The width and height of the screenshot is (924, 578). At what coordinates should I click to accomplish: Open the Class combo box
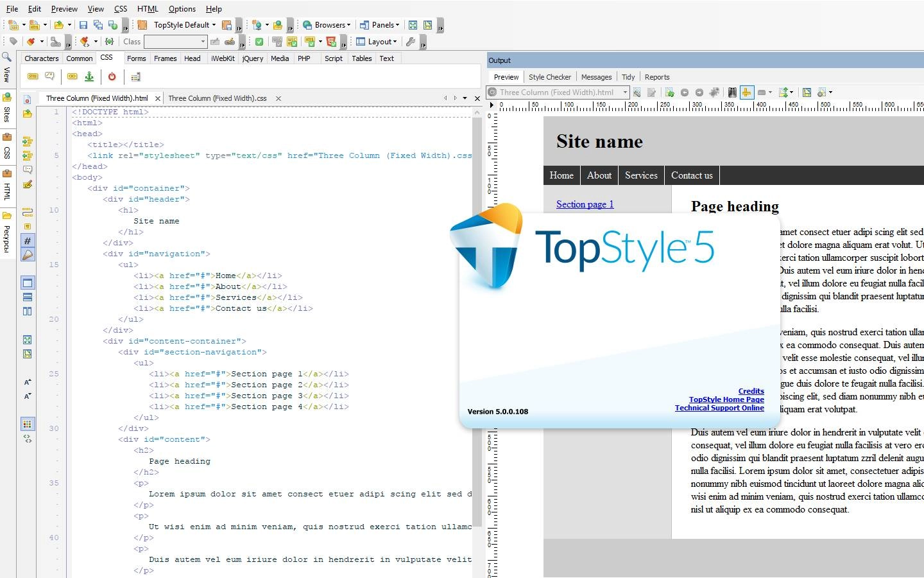175,42
